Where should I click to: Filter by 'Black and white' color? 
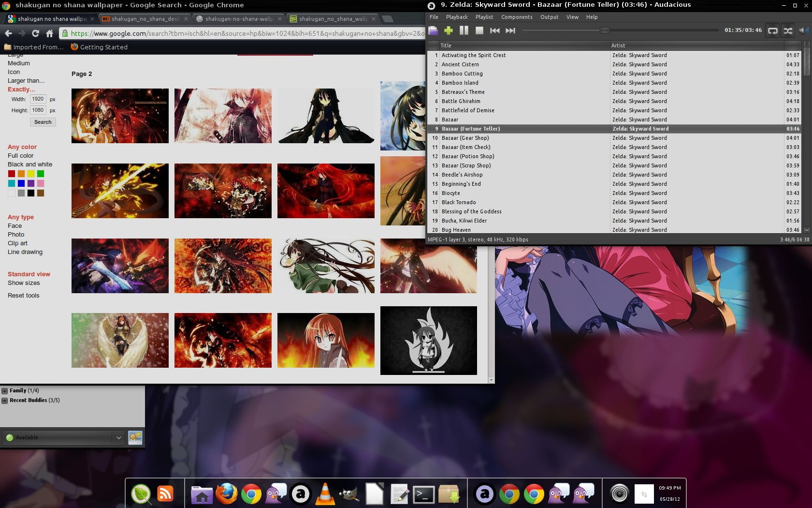(x=30, y=164)
